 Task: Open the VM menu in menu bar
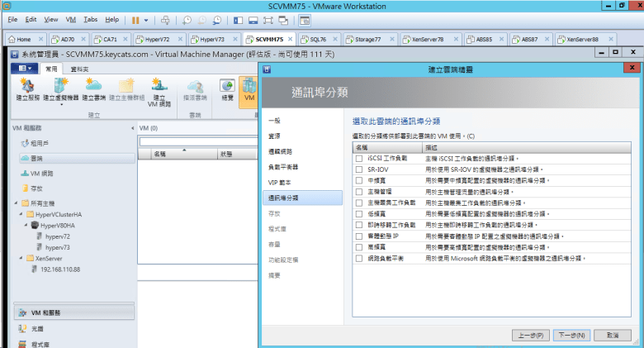click(x=70, y=19)
